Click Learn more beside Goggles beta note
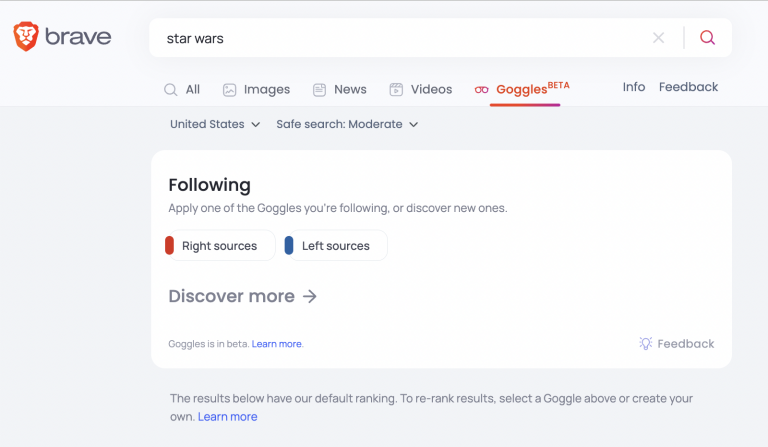The height and width of the screenshot is (447, 768). click(x=277, y=344)
